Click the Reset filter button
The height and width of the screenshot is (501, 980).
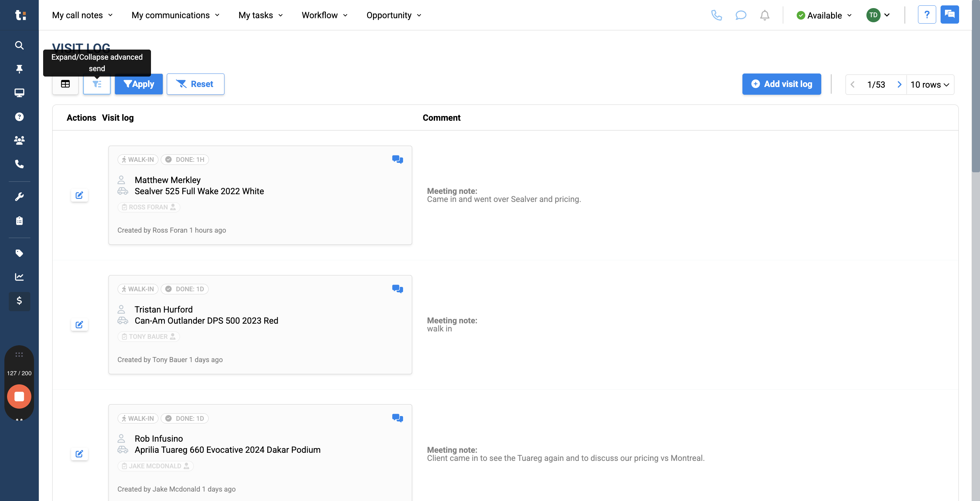pos(195,84)
